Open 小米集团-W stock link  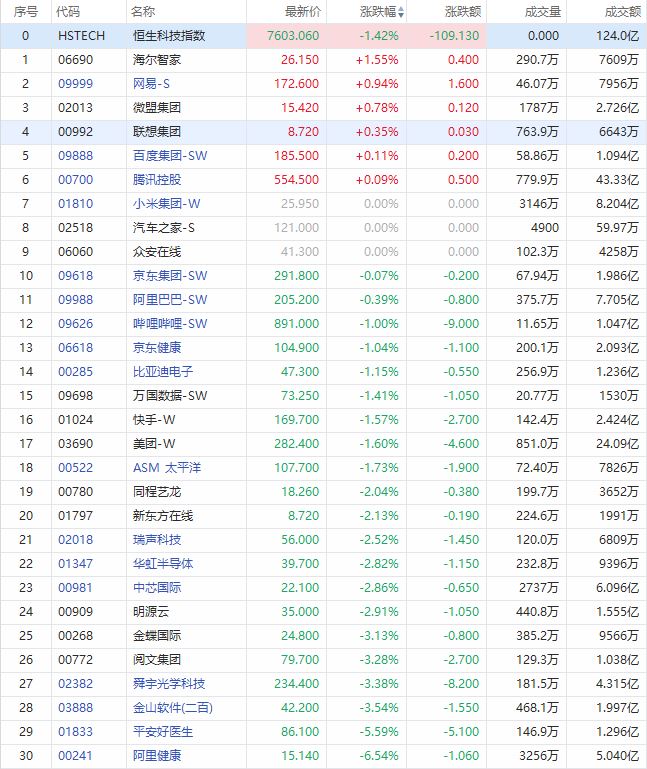166,204
